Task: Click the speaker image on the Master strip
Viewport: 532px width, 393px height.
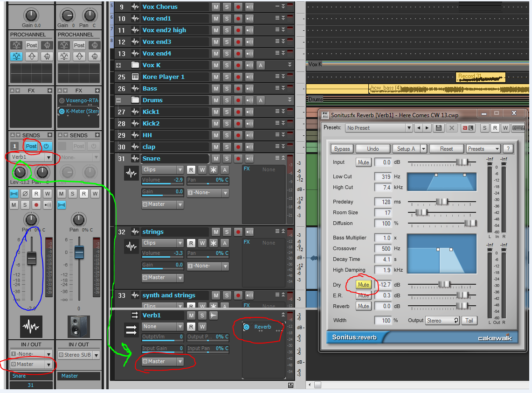Action: pos(79,326)
